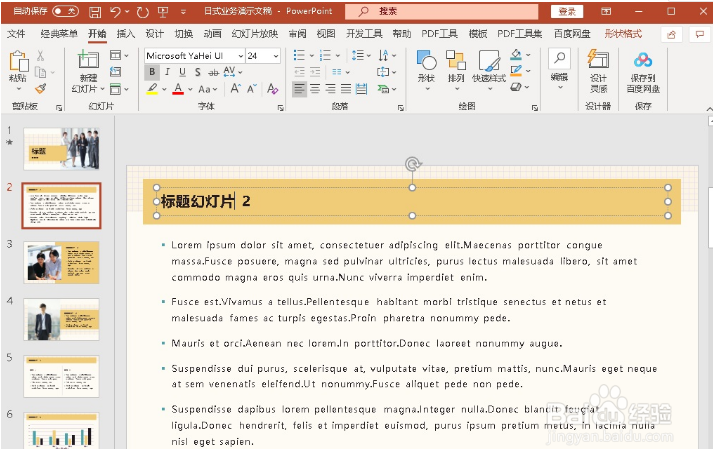Center align text
The width and height of the screenshot is (713, 461).
point(315,89)
